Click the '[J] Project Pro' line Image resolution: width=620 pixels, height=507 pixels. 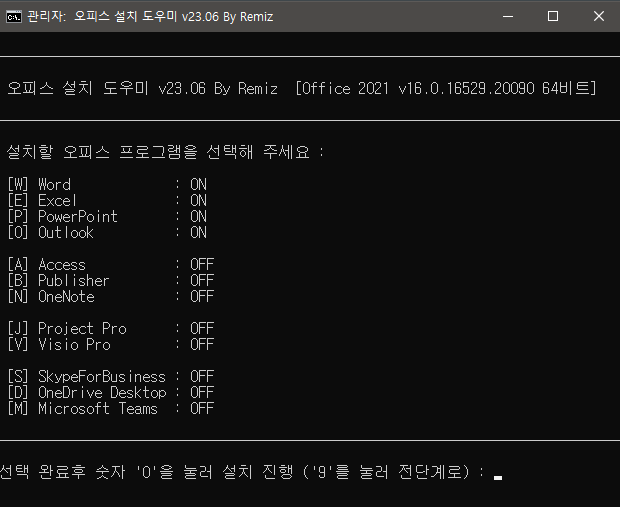[x=111, y=328]
